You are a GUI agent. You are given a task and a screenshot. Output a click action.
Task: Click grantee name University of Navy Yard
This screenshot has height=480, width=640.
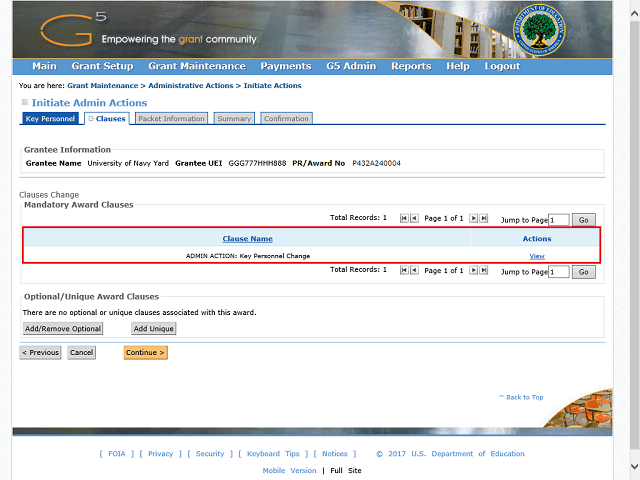pyautogui.click(x=128, y=163)
